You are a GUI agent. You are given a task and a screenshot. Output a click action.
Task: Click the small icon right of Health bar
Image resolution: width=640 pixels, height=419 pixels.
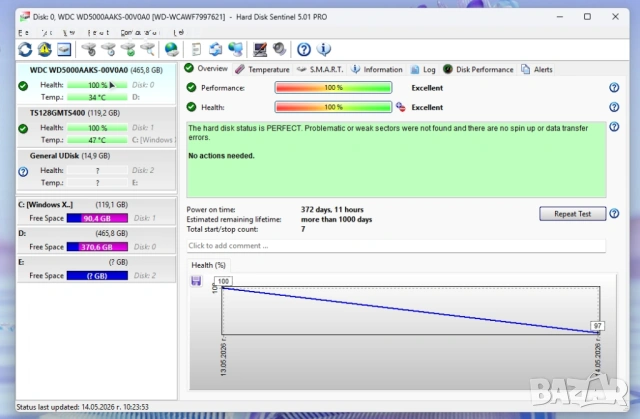click(x=401, y=107)
